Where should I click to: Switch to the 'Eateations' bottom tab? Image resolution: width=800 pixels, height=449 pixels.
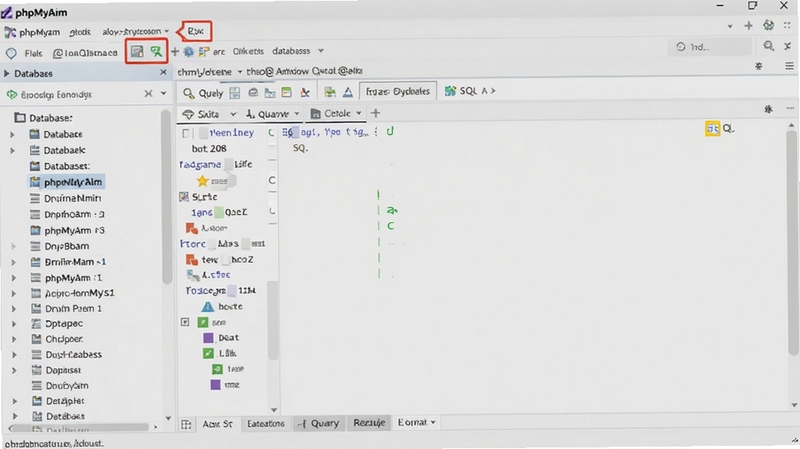coord(266,423)
